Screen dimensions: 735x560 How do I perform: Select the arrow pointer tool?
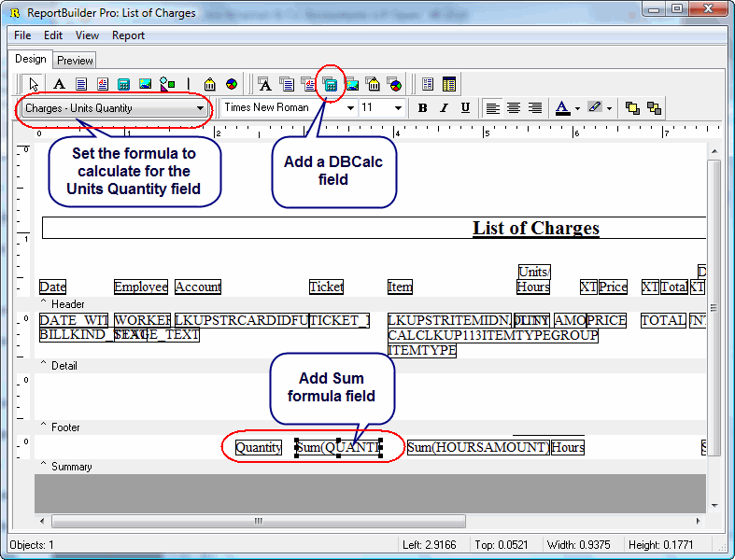click(x=35, y=84)
